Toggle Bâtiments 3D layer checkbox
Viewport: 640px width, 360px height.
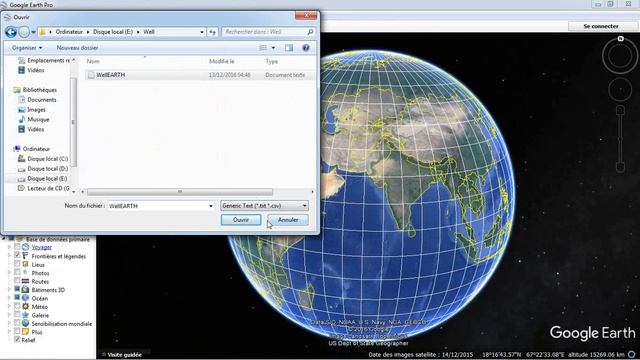coord(17,289)
